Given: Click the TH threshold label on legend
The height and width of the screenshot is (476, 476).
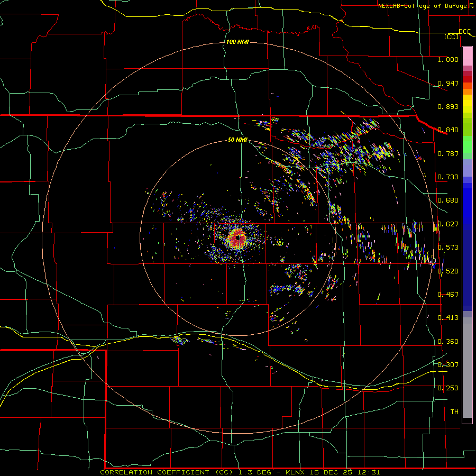Looking at the screenshot, I should (x=454, y=412).
